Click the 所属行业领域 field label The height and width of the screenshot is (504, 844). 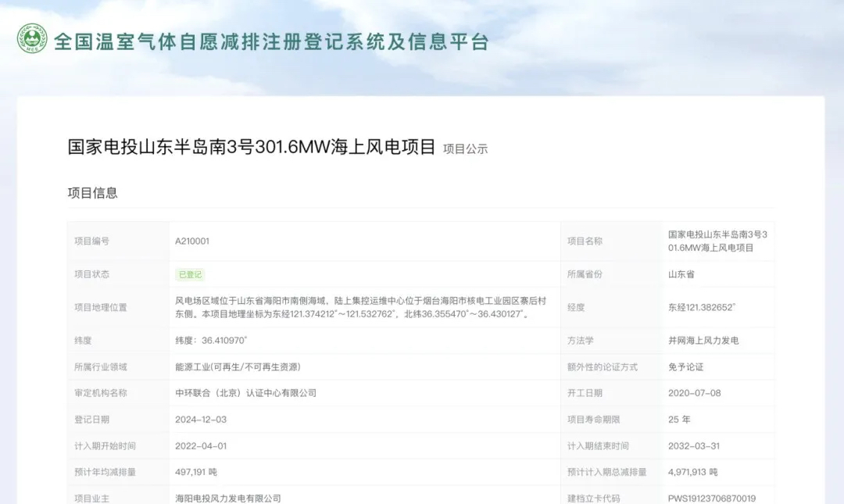point(101,366)
